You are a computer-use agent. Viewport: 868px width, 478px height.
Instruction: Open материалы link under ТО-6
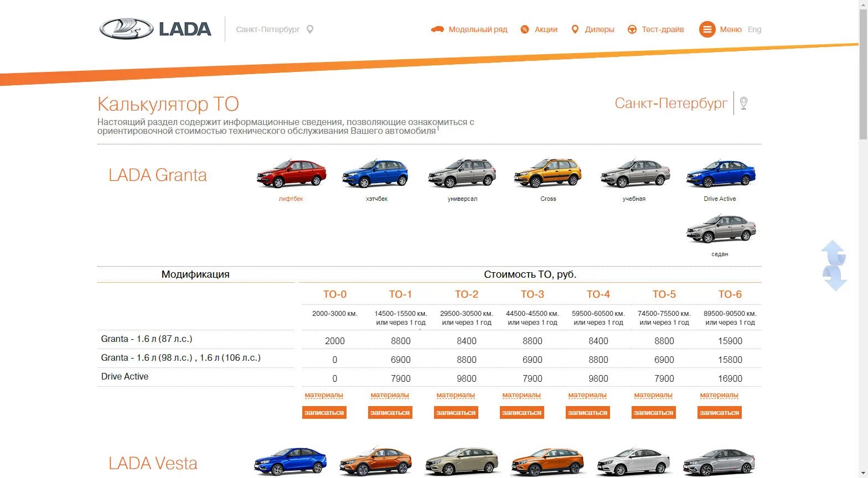click(719, 395)
